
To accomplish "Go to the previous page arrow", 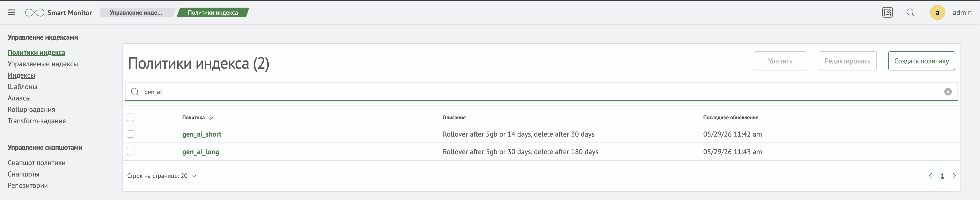I will [x=930, y=176].
